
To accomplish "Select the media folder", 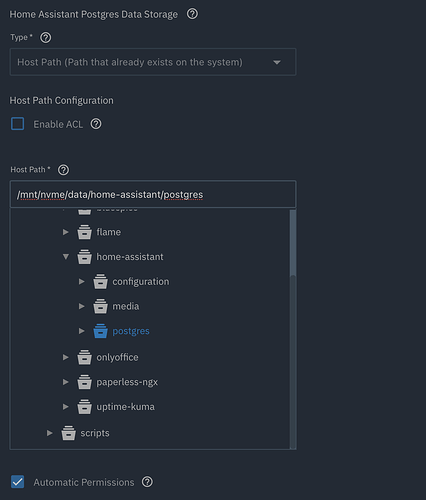I will (126, 306).
